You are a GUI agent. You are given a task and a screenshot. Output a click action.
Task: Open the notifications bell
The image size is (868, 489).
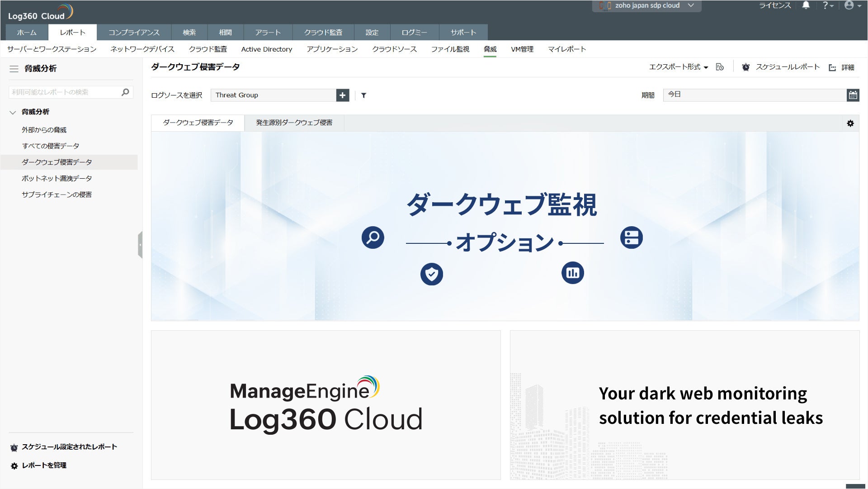click(x=806, y=5)
